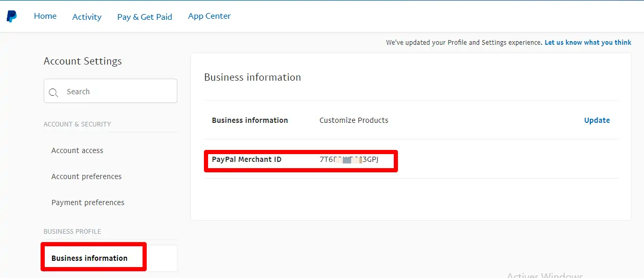
Task: Switch to App Center
Action: coord(209,16)
